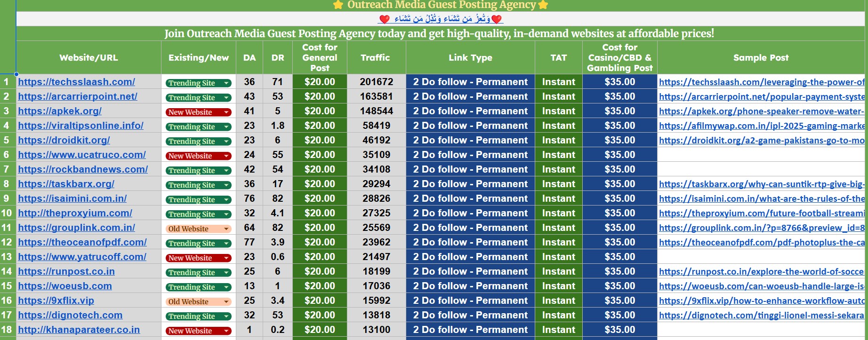Image resolution: width=868 pixels, height=340 pixels.
Task: Open the isaimini.com.in website link
Action: [x=72, y=198]
